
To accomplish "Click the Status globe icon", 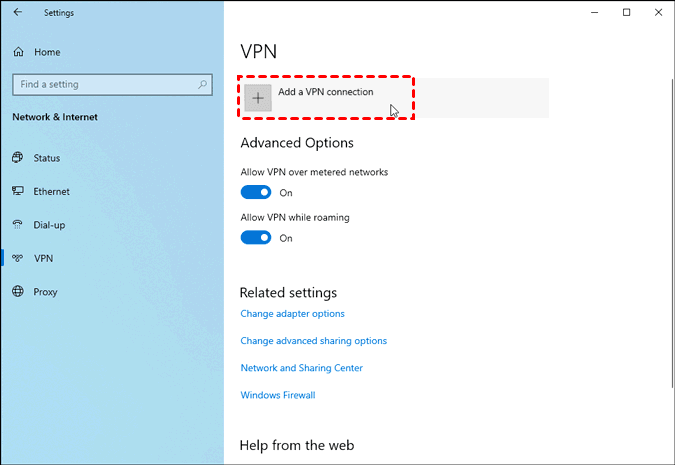I will click(x=17, y=158).
